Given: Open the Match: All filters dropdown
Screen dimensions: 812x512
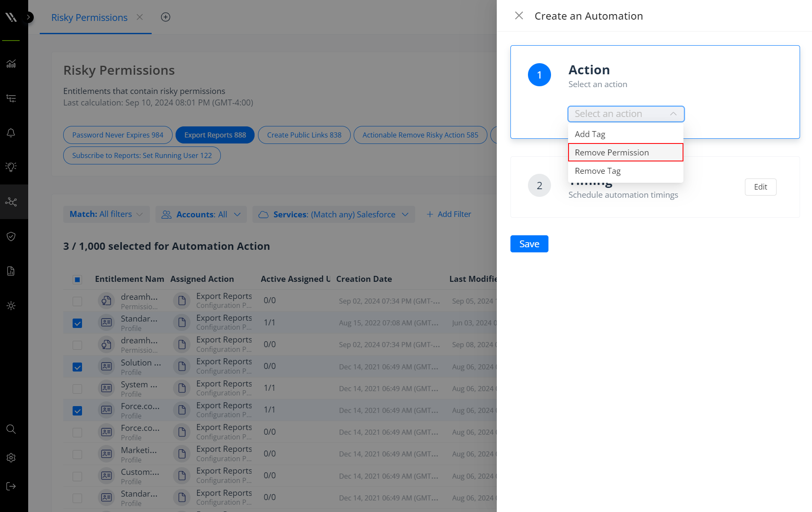Looking at the screenshot, I should click(x=106, y=214).
